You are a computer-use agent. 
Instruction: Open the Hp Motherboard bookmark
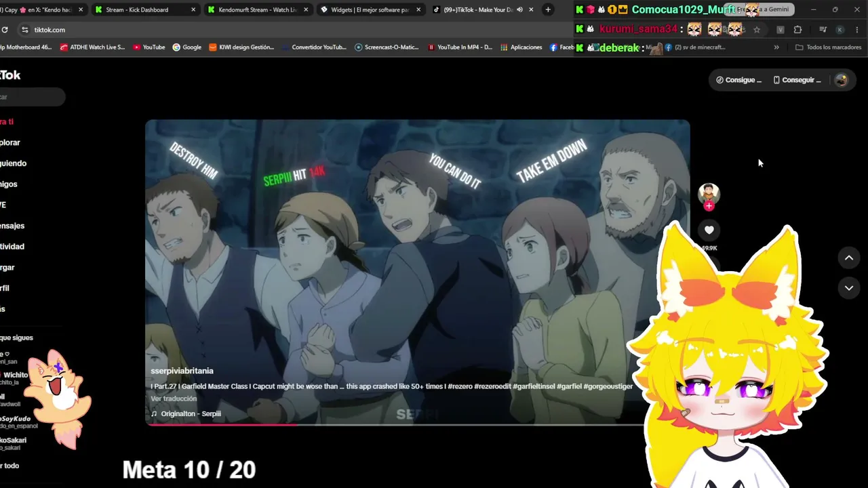coord(26,47)
